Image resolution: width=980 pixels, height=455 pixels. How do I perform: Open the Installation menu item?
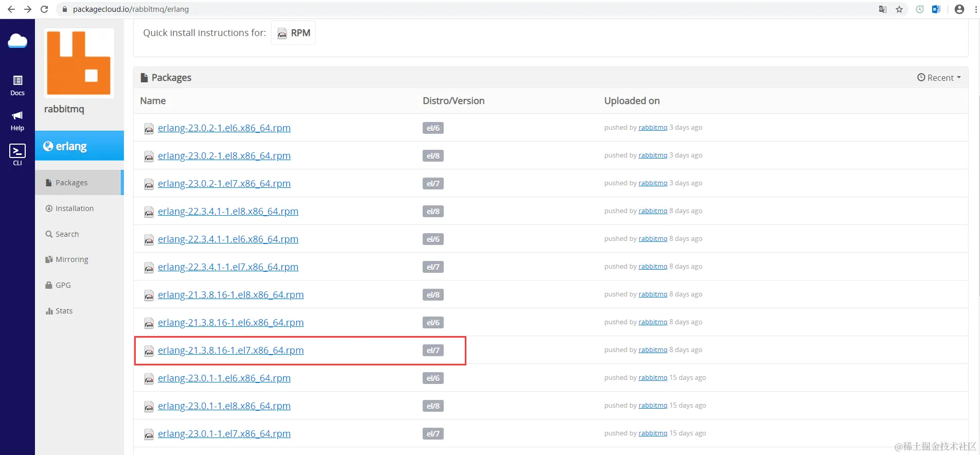coord(69,208)
